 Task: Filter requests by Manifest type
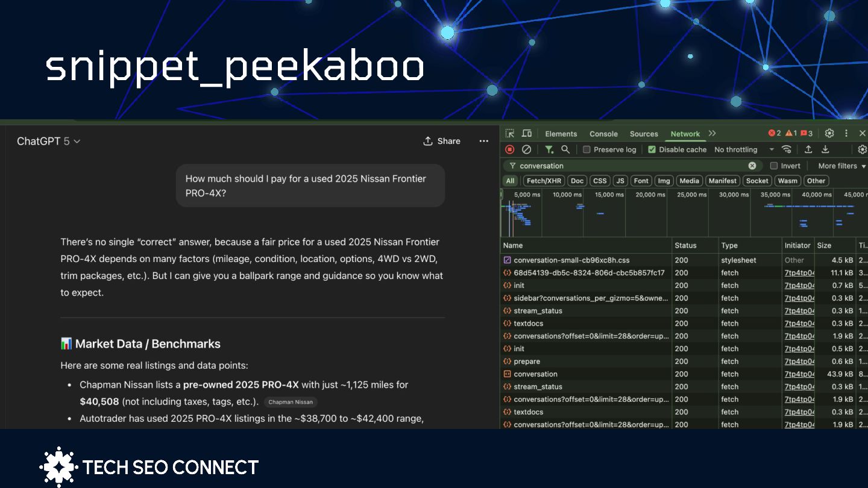723,181
